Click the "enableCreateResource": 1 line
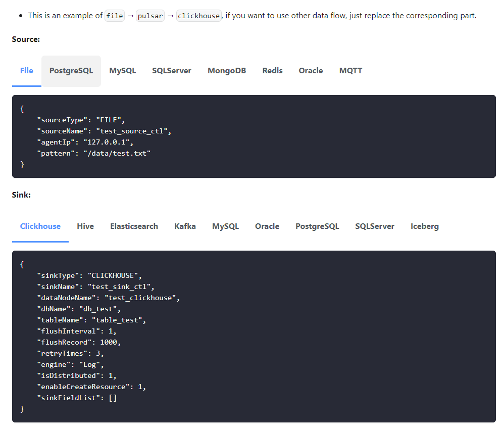Screen dimensions: 504x429 (91, 387)
